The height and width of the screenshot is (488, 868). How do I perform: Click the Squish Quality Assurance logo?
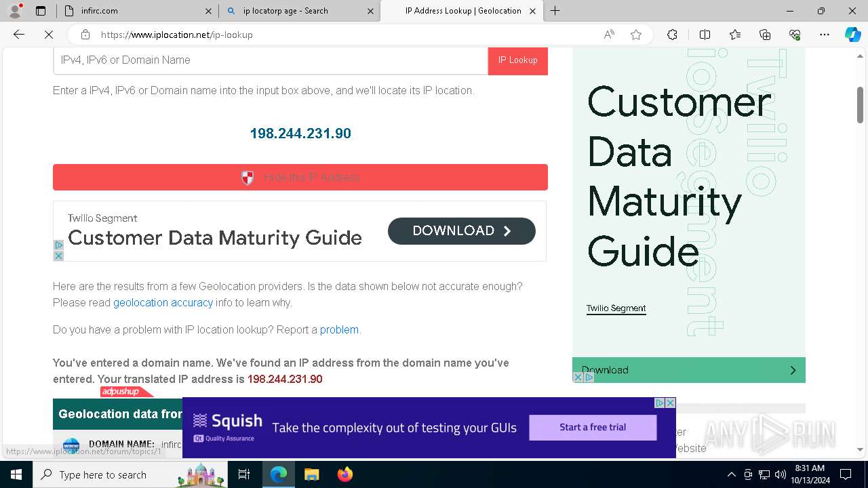coord(227,428)
